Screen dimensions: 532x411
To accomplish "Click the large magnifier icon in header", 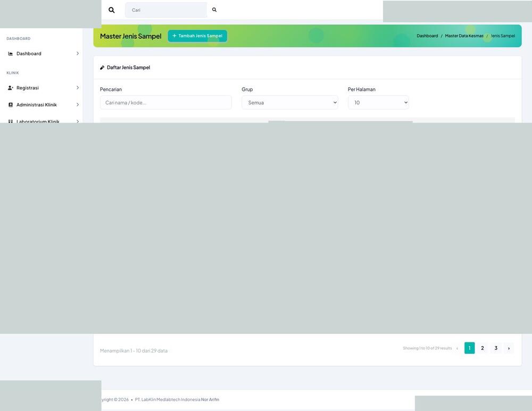I will pos(111,10).
